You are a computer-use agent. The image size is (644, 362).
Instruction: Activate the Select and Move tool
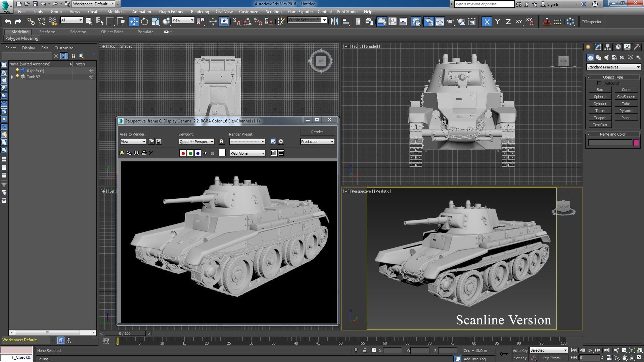coord(134,22)
